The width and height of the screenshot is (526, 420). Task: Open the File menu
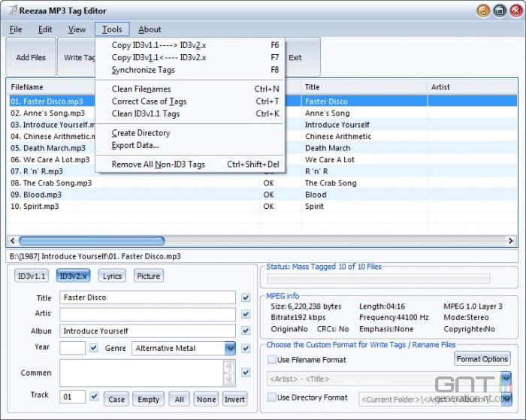[x=16, y=29]
